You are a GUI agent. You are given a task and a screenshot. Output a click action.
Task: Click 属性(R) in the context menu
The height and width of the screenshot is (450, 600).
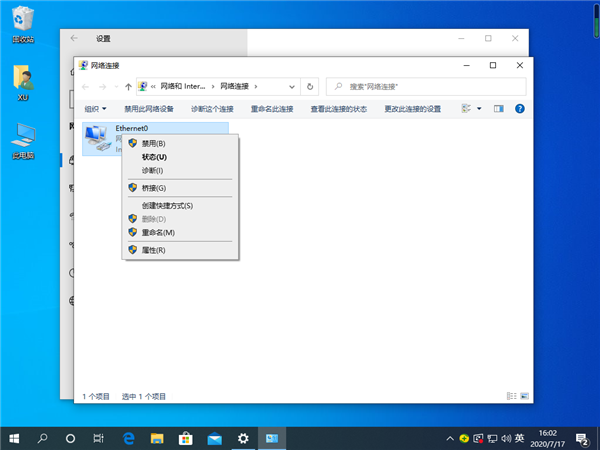coord(153,250)
